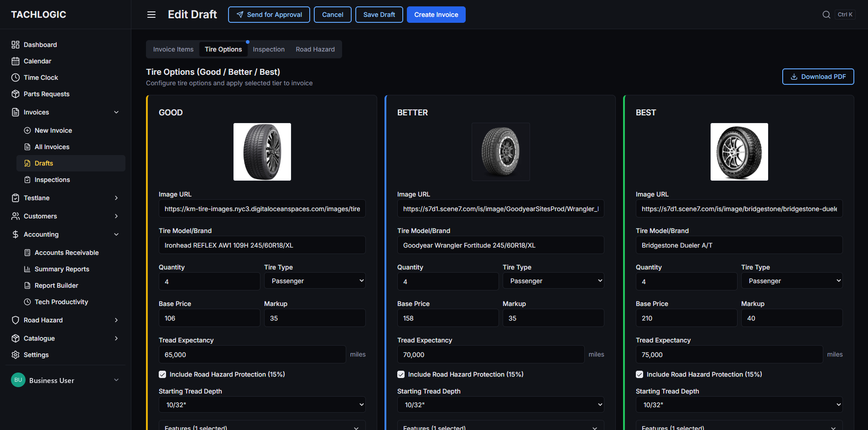Click the Report Builder file icon

[x=27, y=285]
